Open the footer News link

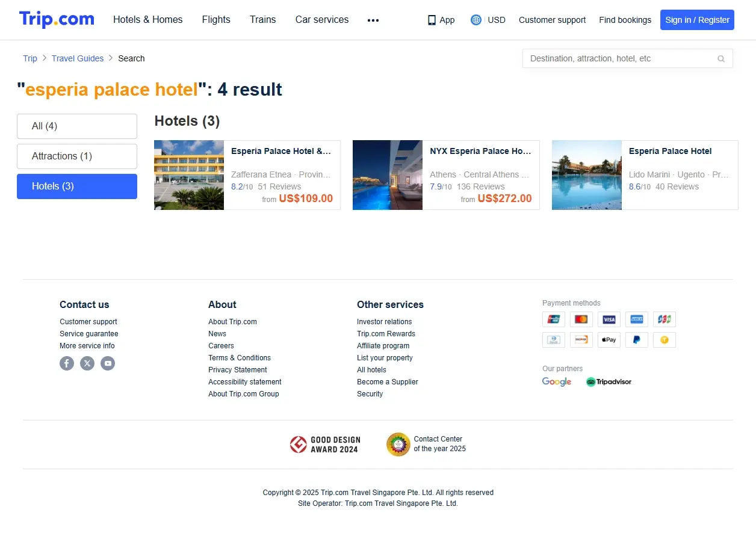point(217,334)
